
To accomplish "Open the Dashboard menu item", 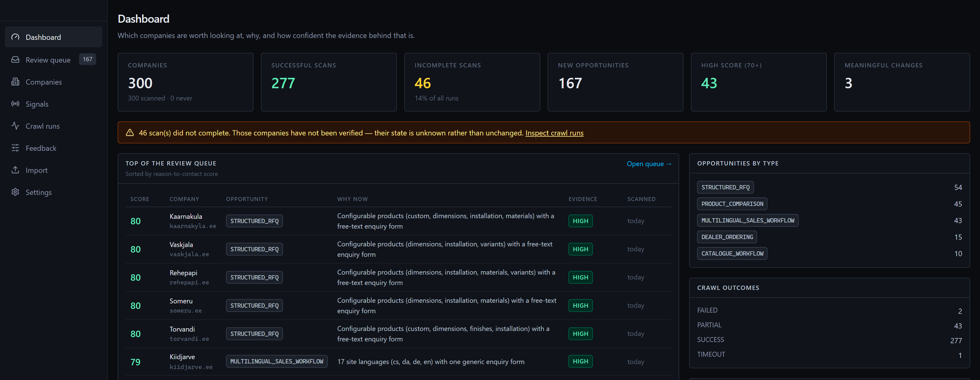I will point(54,37).
